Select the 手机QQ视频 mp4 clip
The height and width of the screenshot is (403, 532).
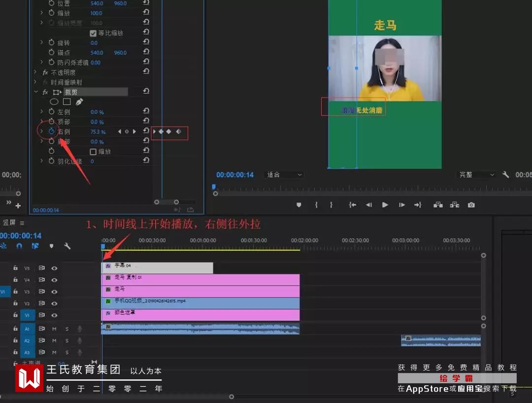(200, 303)
